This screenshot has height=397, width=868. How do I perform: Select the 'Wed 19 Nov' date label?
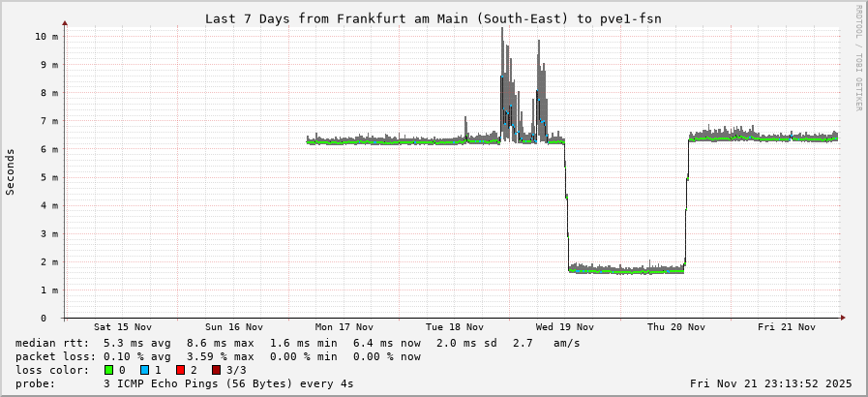565,327
